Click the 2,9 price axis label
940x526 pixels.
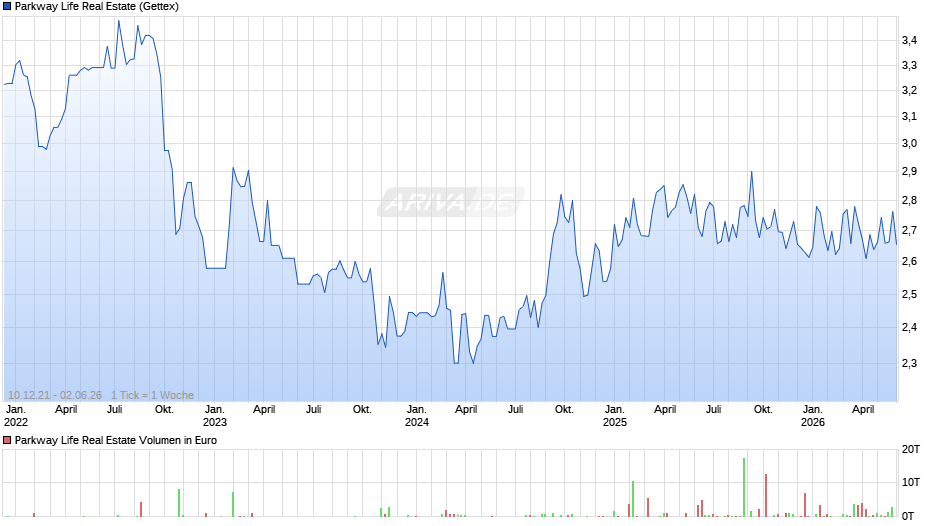909,172
